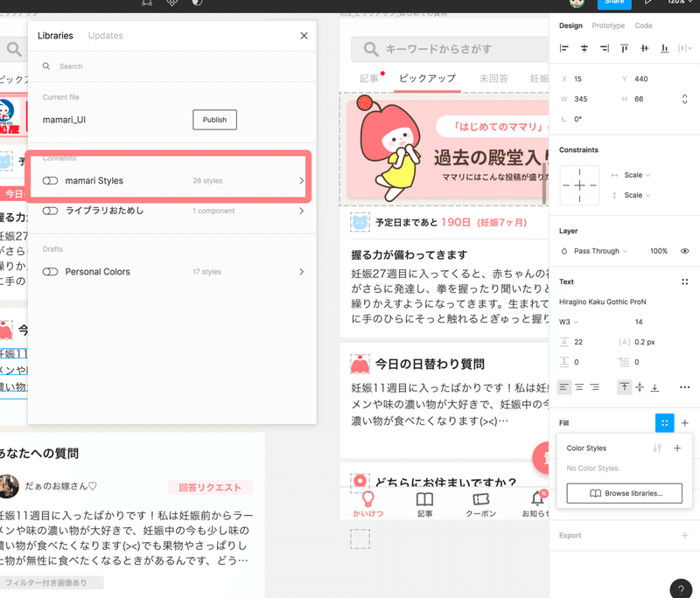700x598 pixels.
Task: Click the ピックアップ tab in canvas
Action: point(427,79)
